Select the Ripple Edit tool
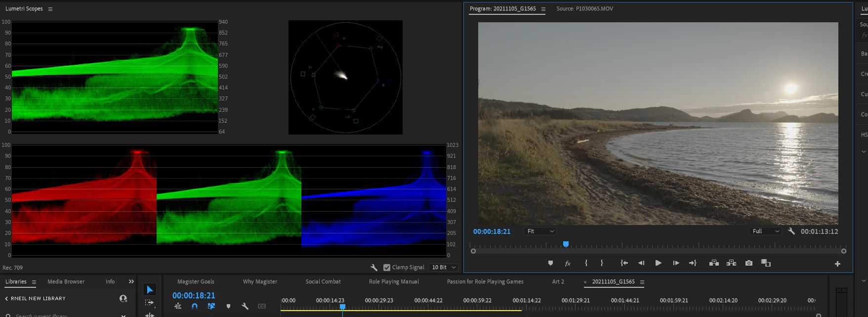This screenshot has height=317, width=868. coord(149,315)
